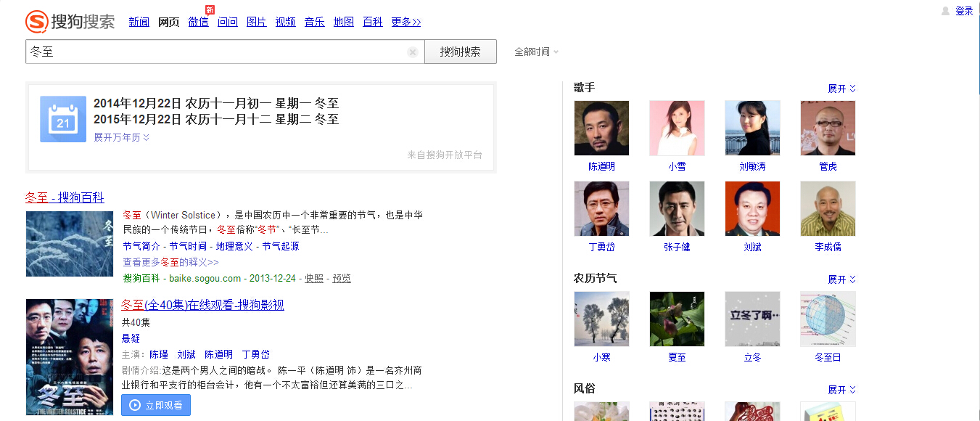Image resolution: width=980 pixels, height=421 pixels.
Task: Switch to 问问 tab
Action: pos(228,22)
